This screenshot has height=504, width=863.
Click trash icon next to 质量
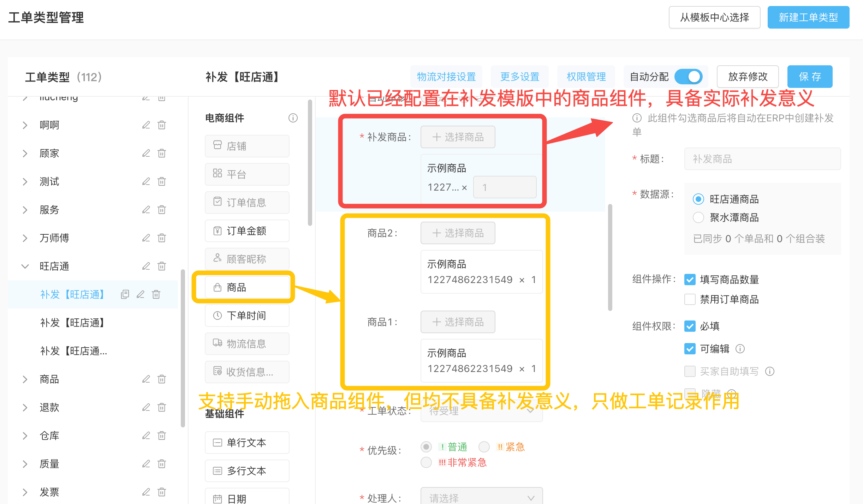[x=162, y=464]
